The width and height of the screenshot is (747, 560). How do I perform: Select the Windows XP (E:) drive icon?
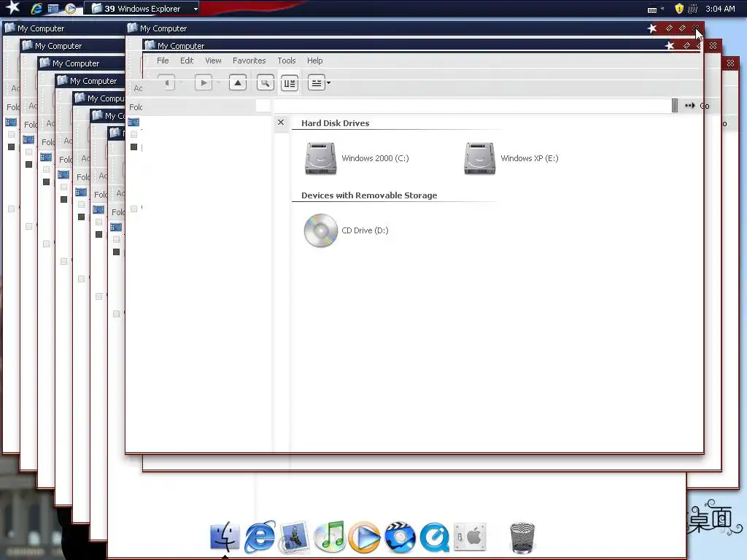click(x=480, y=158)
